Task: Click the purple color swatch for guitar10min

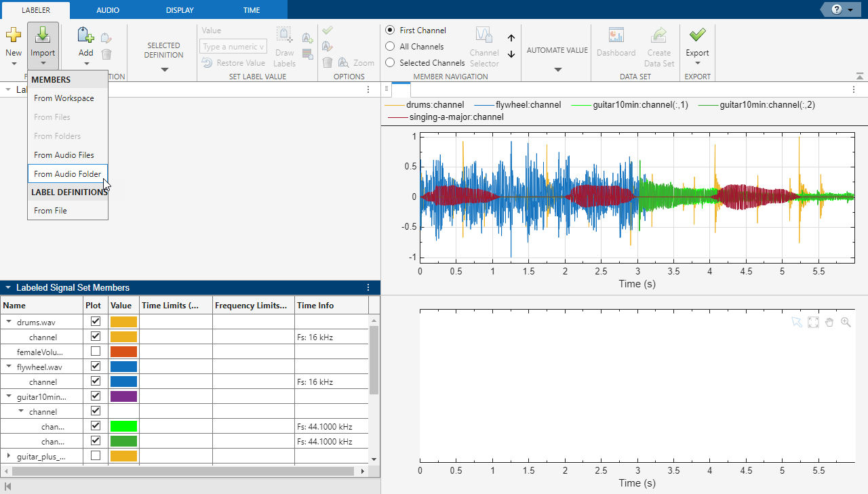Action: (x=123, y=396)
